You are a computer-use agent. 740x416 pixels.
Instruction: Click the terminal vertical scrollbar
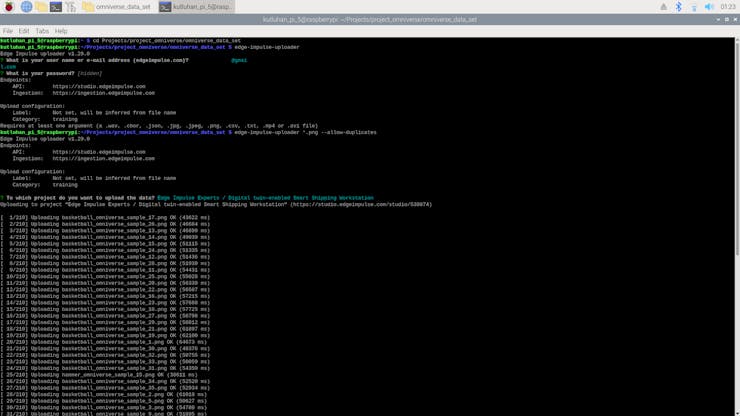737,146
